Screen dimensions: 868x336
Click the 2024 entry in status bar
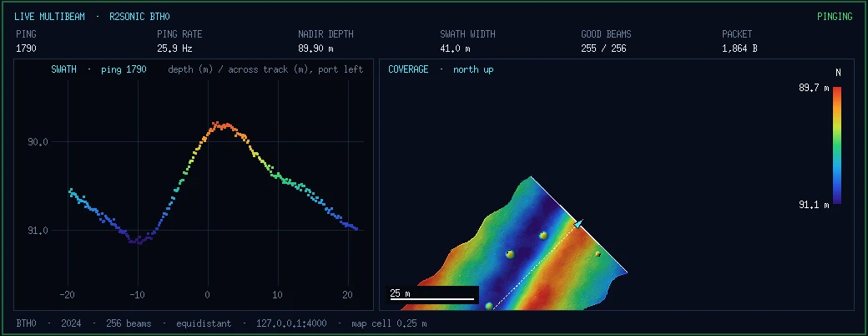[x=71, y=323]
